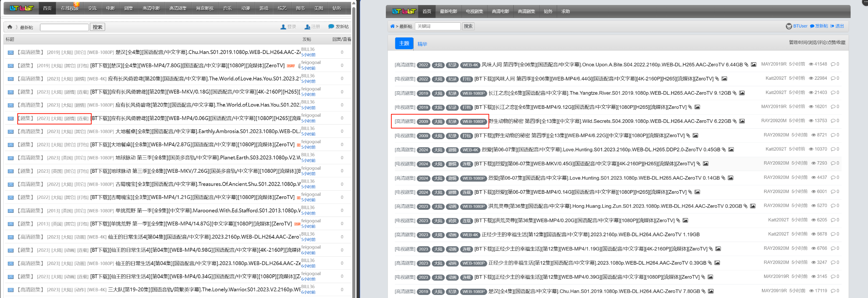Click 最新帖 breadcrumb link in right window
The height and width of the screenshot is (298, 868).
tap(406, 26)
